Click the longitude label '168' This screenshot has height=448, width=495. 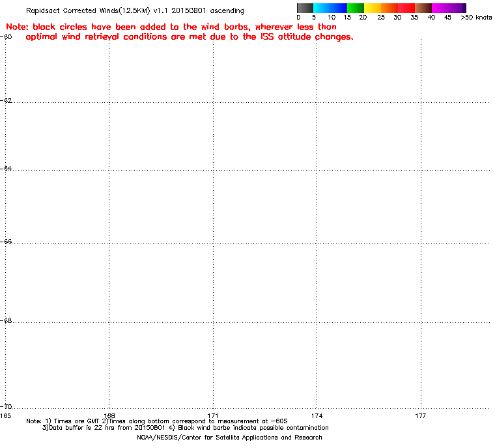coord(109,416)
